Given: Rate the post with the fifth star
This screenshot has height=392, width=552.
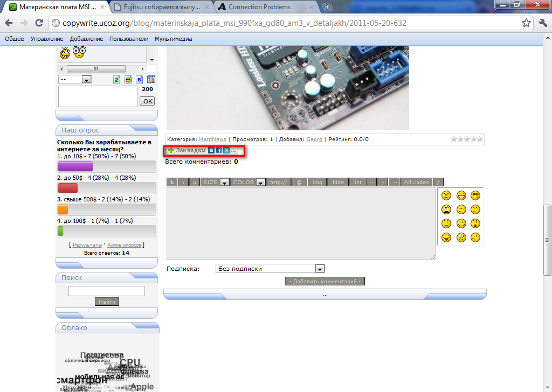Looking at the screenshot, I should pyautogui.click(x=479, y=139).
